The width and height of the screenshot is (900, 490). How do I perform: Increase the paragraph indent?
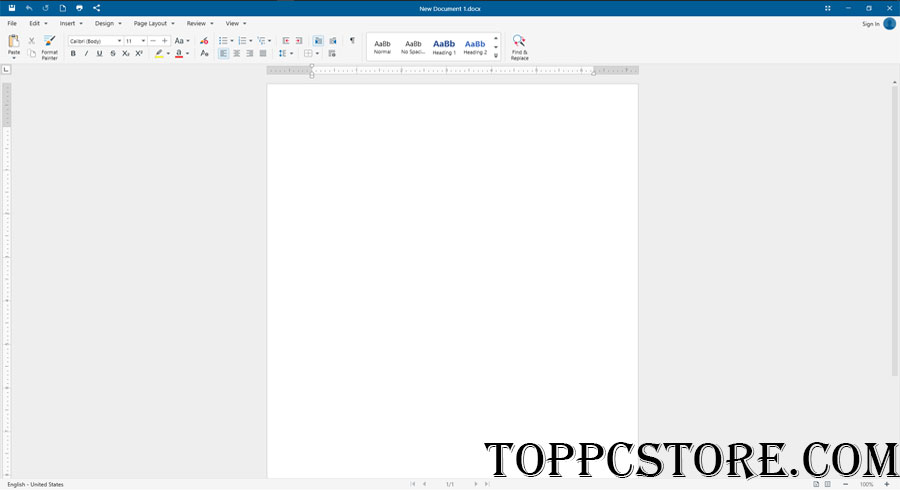(298, 41)
